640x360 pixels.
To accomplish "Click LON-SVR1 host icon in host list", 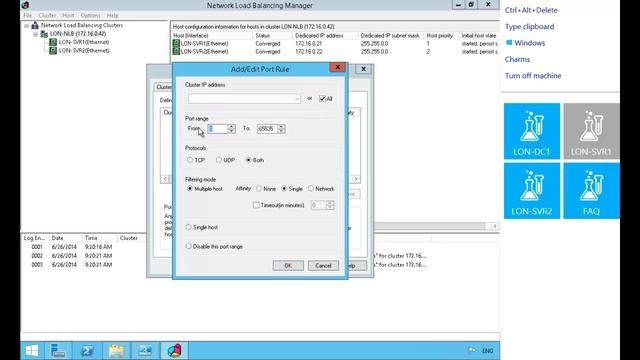I will 176,43.
